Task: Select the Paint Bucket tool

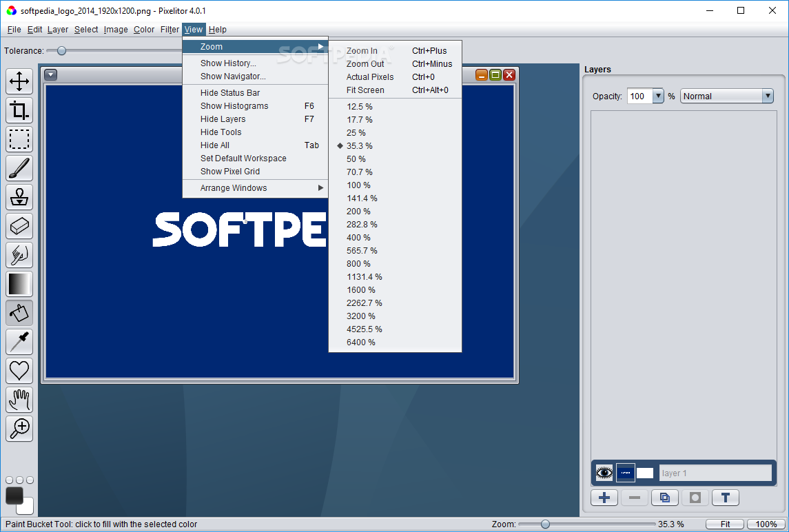Action: [x=19, y=313]
